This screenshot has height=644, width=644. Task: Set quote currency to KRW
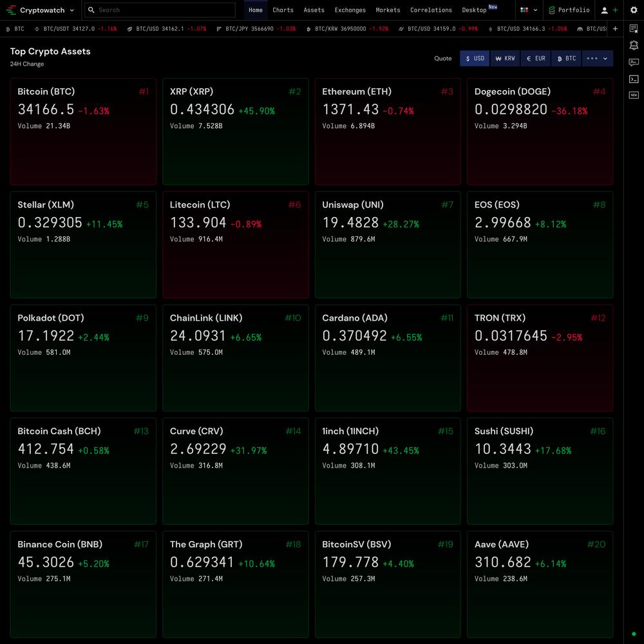(505, 59)
